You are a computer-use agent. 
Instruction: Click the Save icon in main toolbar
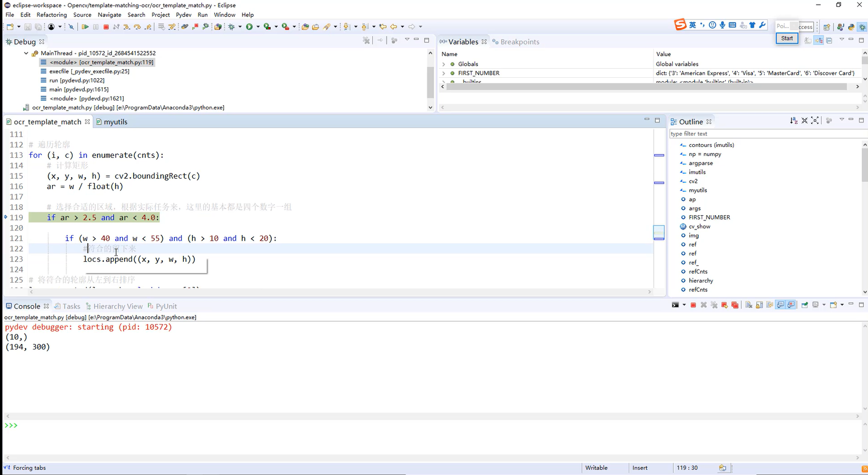[x=27, y=27]
